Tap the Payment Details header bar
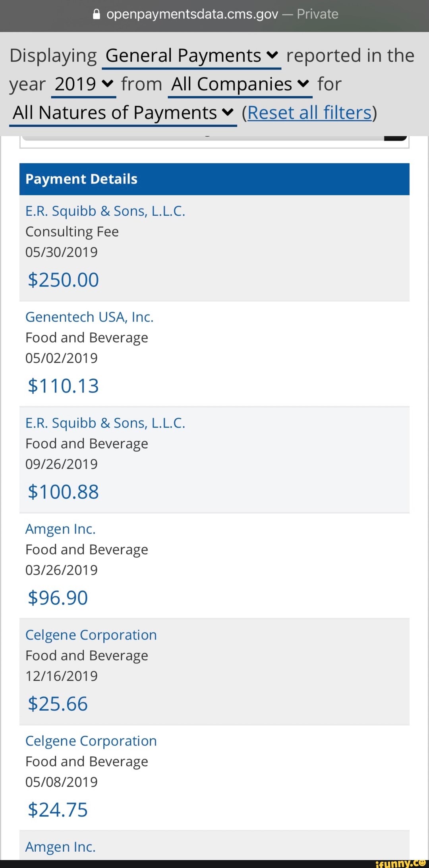Screen dimensions: 429x868 [214, 179]
